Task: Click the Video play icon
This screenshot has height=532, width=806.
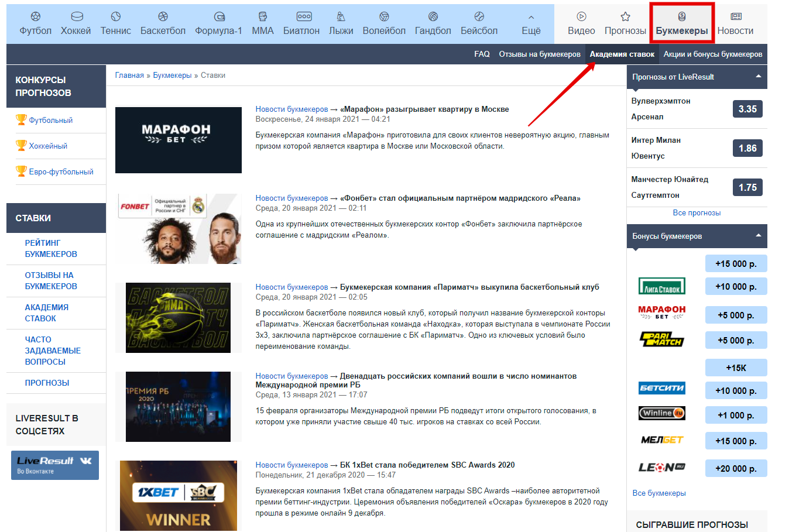Action: 581,16
